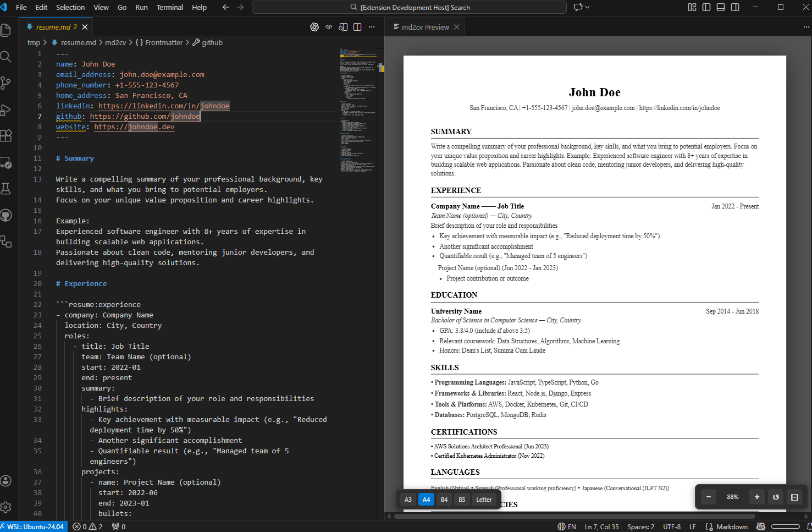Open the Terminal menu
812x532 pixels.
(170, 7)
